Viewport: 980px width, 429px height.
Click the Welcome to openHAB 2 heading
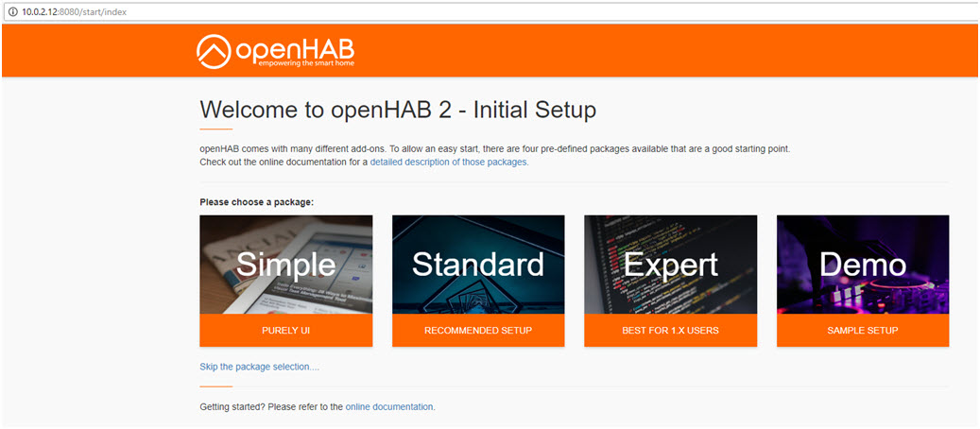398,110
